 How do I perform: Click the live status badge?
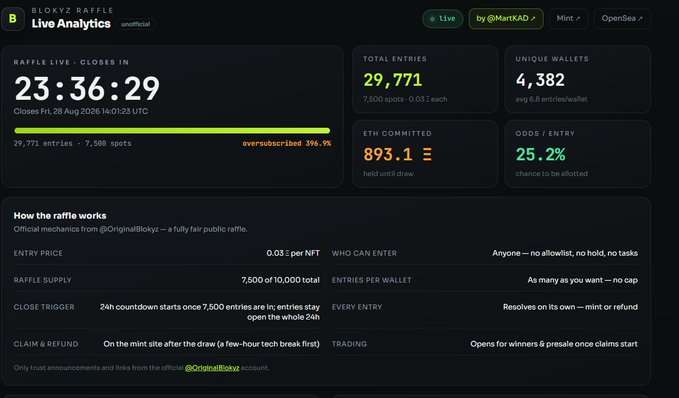[443, 19]
